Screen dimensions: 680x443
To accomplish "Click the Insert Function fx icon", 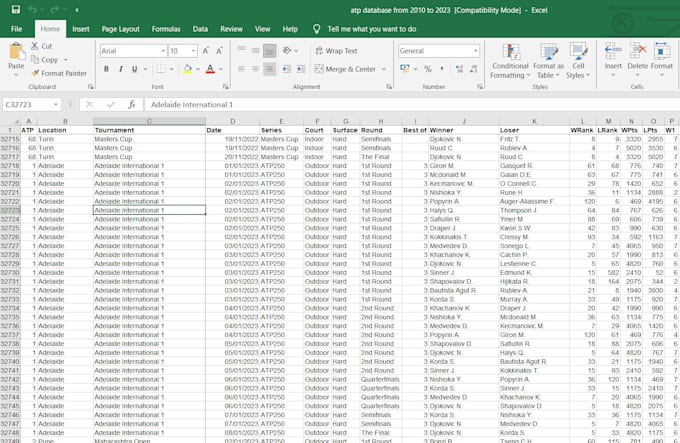I will click(x=131, y=104).
